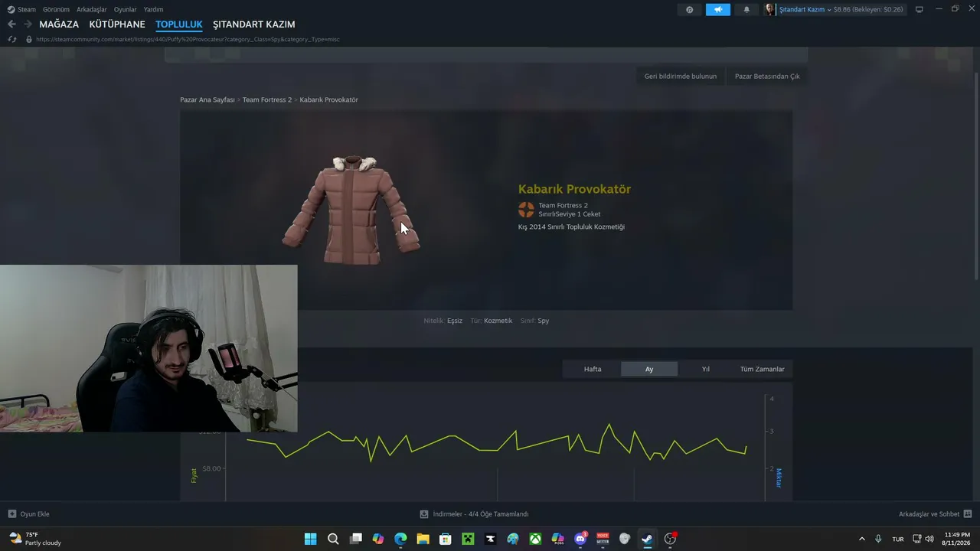This screenshot has height=551, width=980.
Task: Open Microsoft Store from taskbar
Action: (446, 539)
